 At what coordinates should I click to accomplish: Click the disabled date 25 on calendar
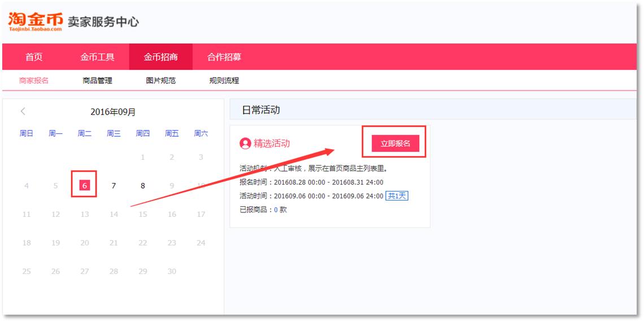click(27, 271)
